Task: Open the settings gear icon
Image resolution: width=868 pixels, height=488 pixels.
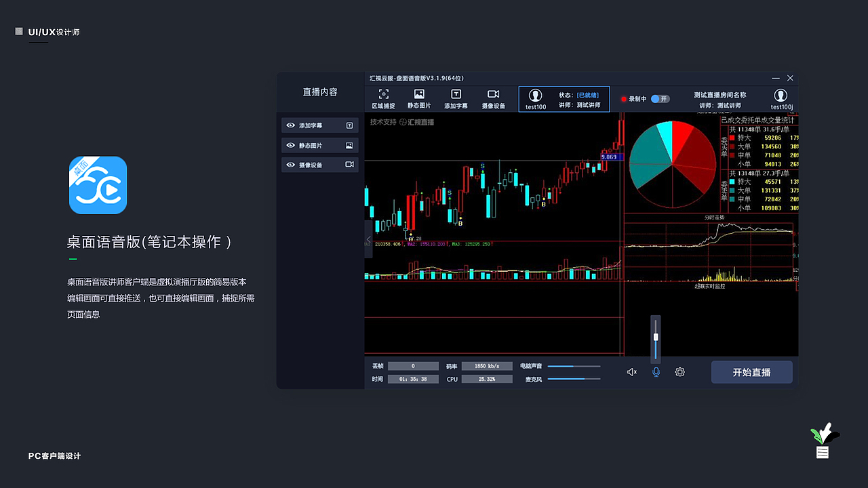Action: (679, 372)
